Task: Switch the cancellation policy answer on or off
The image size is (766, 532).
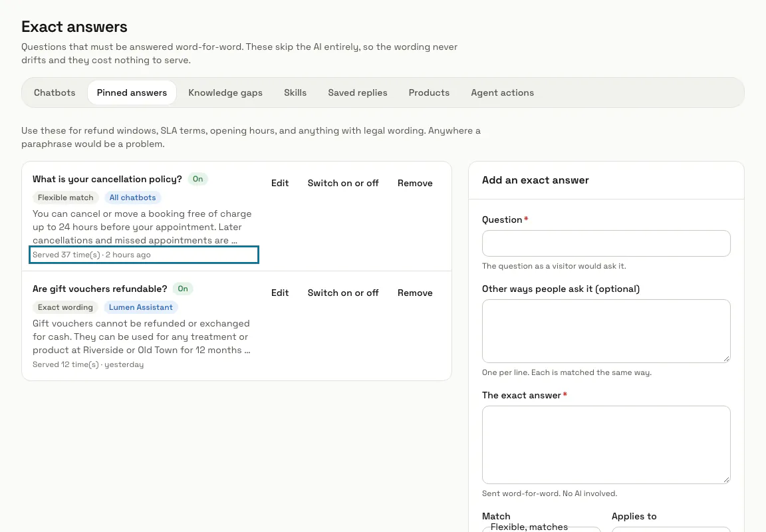Action: pos(343,183)
